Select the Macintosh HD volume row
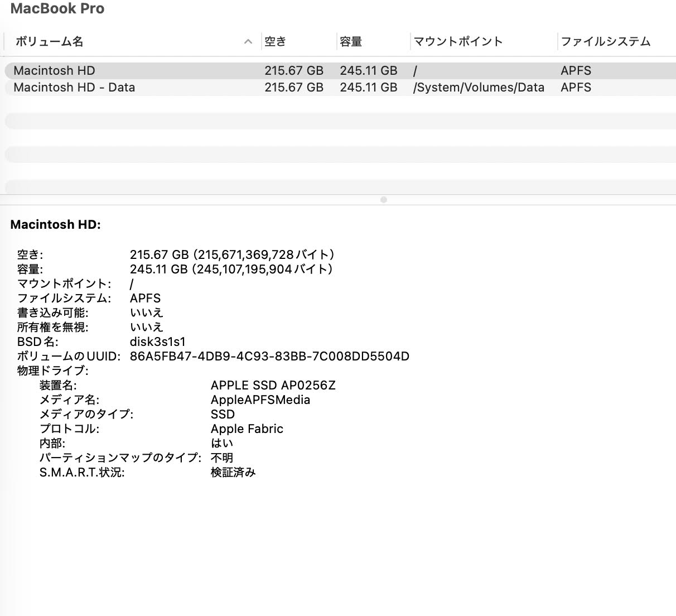 coord(56,70)
